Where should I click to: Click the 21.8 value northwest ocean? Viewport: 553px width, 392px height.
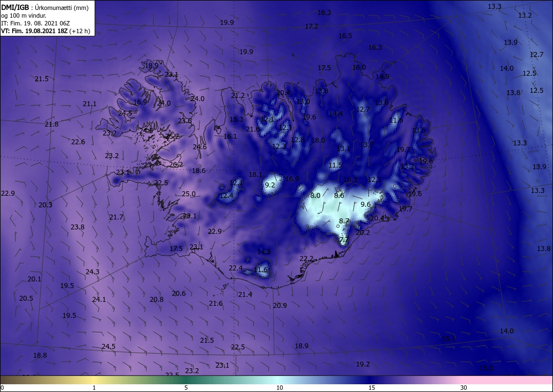[x=51, y=124]
